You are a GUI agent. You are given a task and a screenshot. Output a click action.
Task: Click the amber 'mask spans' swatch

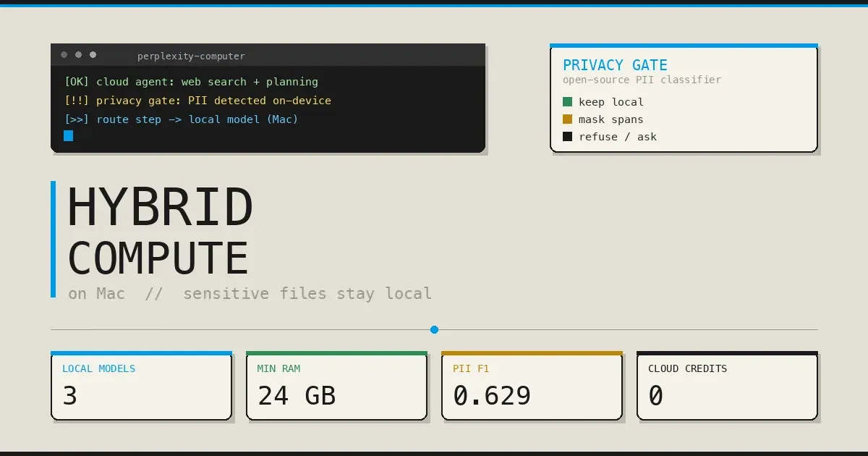[x=567, y=119]
